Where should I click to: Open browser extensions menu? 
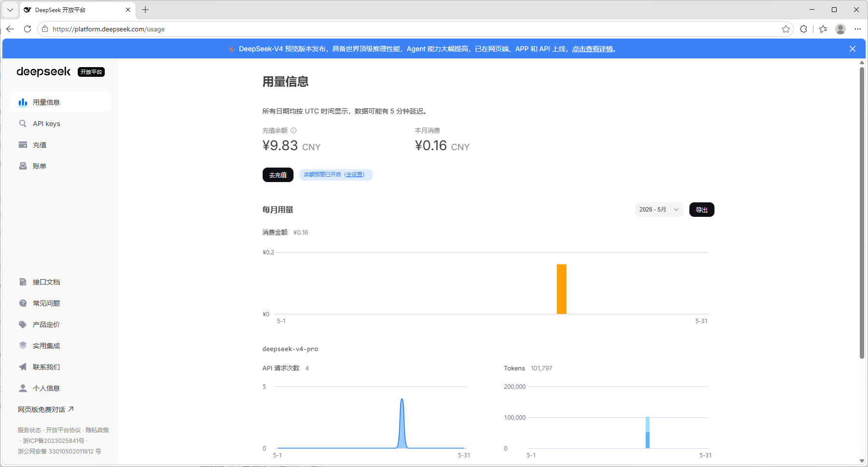click(x=804, y=29)
